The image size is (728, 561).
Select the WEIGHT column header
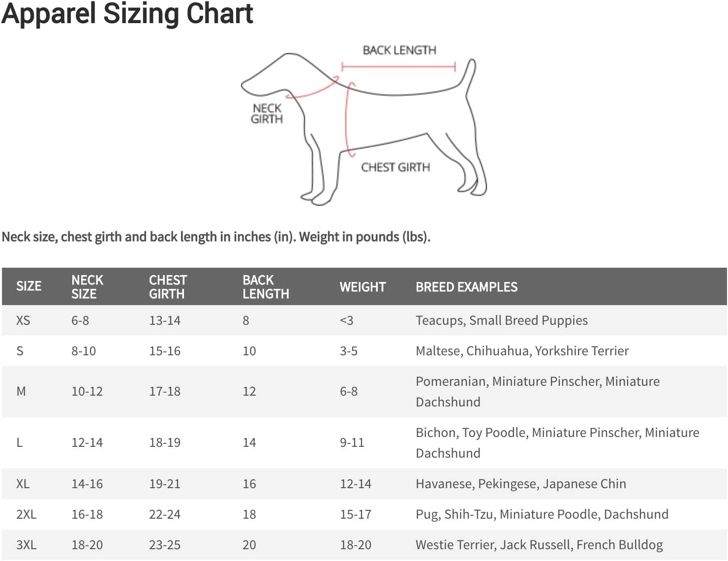pos(363,287)
